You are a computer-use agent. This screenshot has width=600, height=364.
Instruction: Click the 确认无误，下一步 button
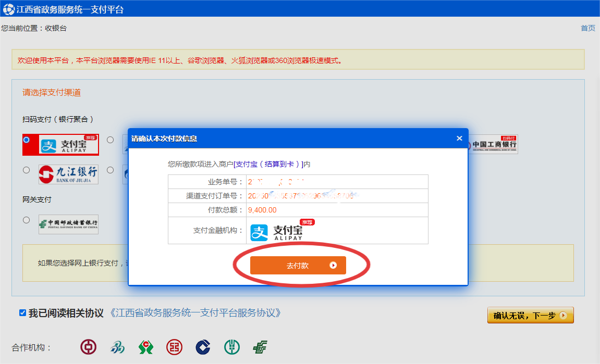530,316
